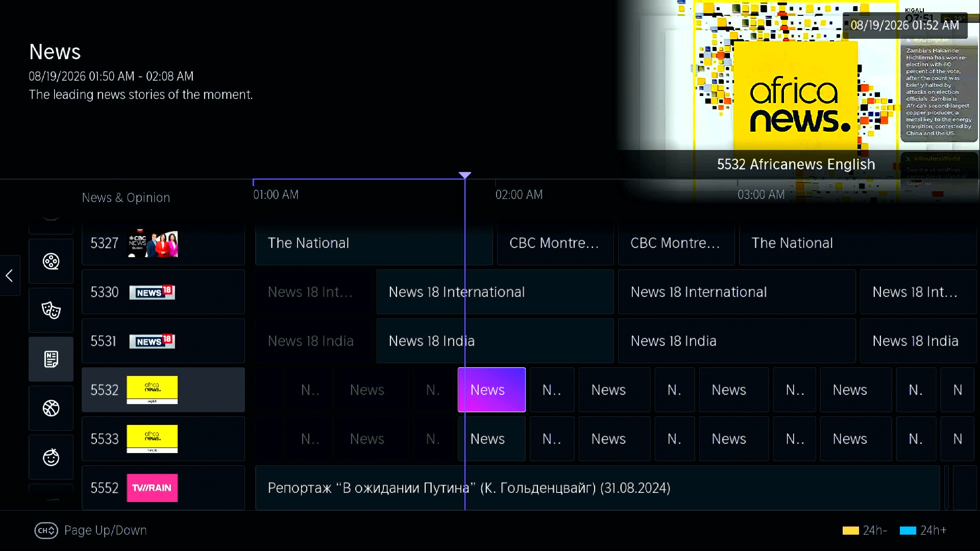This screenshot has width=980, height=551.
Task: Select currently airing News 18 International
Action: tap(495, 292)
